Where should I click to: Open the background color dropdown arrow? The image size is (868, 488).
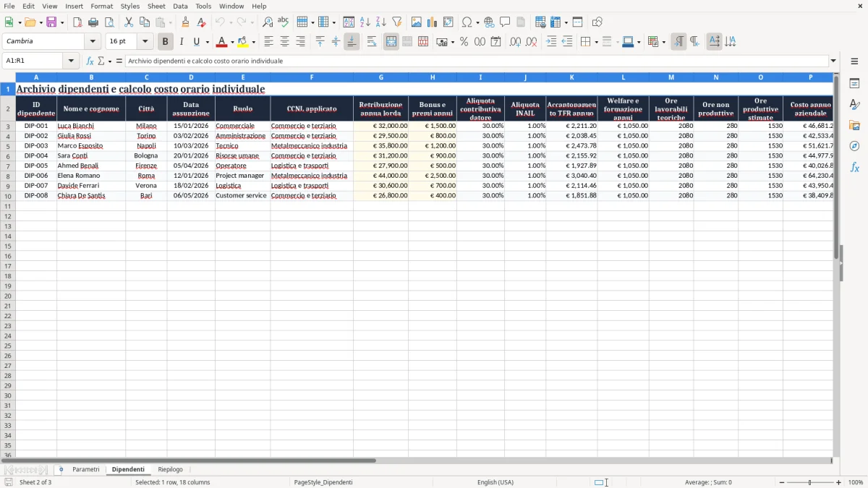253,42
